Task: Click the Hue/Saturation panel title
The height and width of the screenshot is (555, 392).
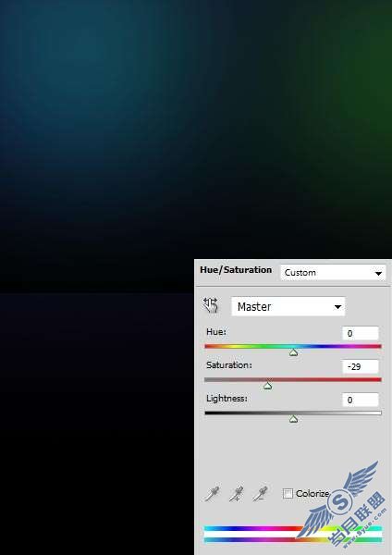Action: point(236,270)
